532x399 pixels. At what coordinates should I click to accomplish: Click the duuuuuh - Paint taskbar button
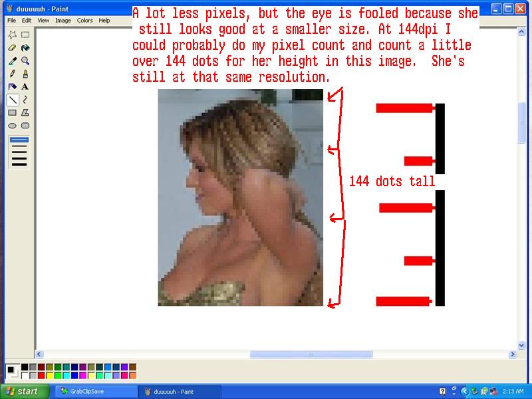180,392
